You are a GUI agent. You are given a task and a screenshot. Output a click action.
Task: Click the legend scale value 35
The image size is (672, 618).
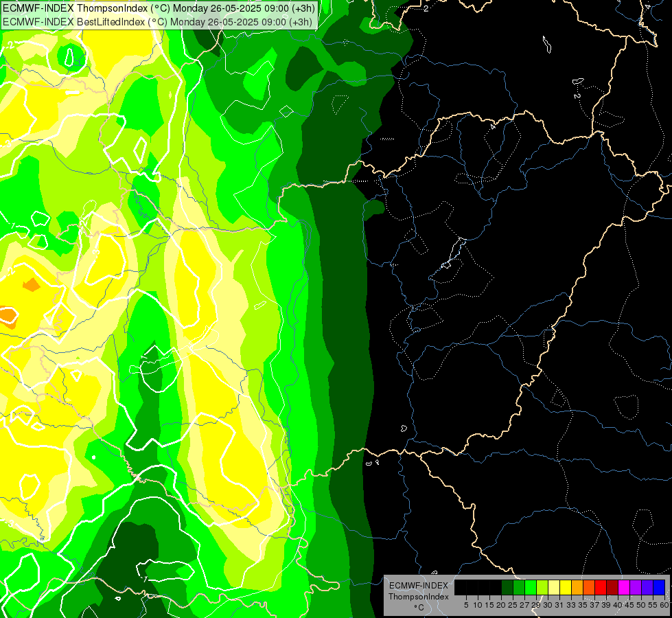583,605
